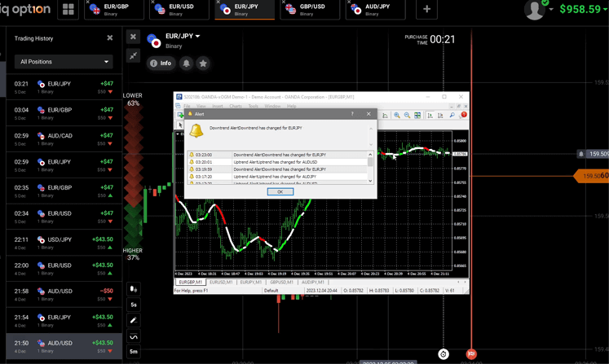Screen dimensions: 609x364
Task: Expand the EUR/JPY asset selector arrow
Action: [197, 36]
